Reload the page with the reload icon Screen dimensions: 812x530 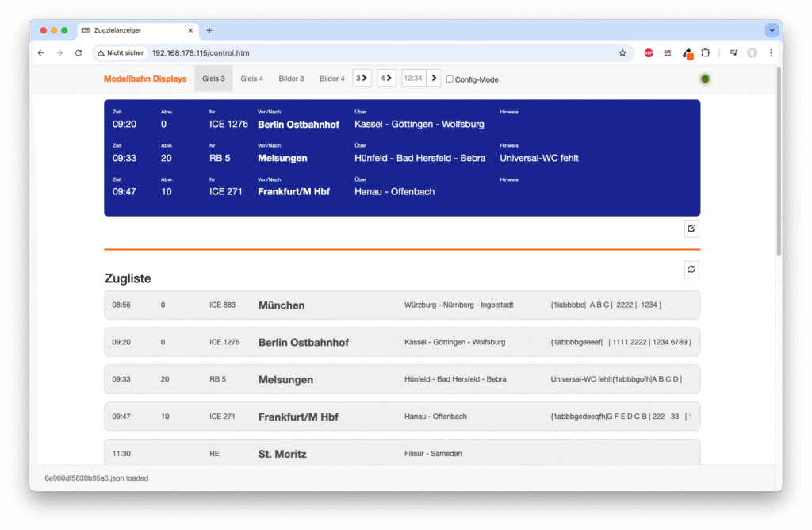click(x=79, y=53)
